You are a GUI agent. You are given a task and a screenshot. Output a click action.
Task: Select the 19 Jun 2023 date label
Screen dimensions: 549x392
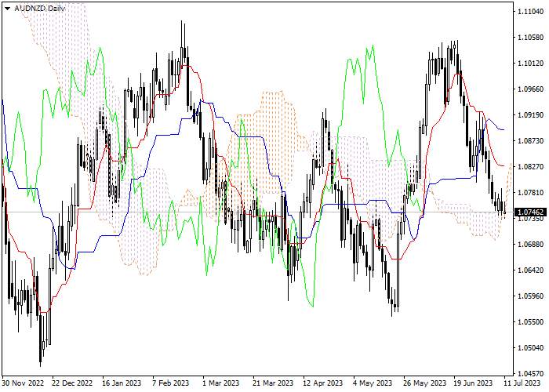(474, 383)
